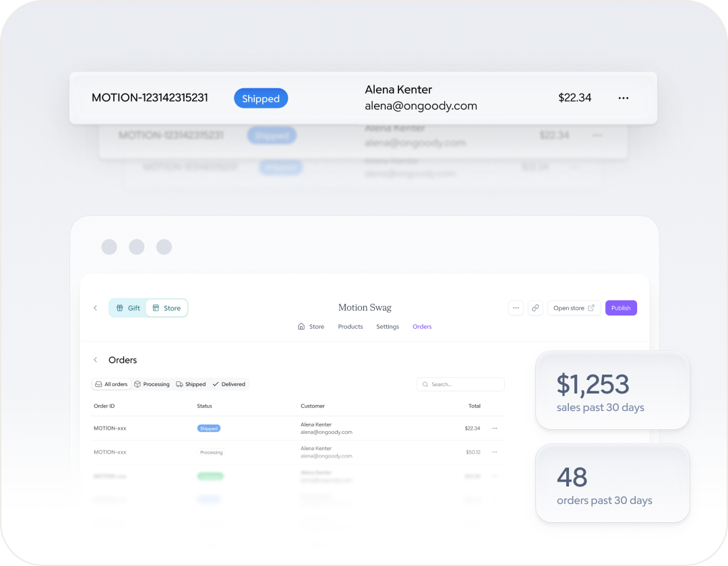
Task: Open ellipsis menu on MOTION-123142315231 card
Action: [624, 98]
